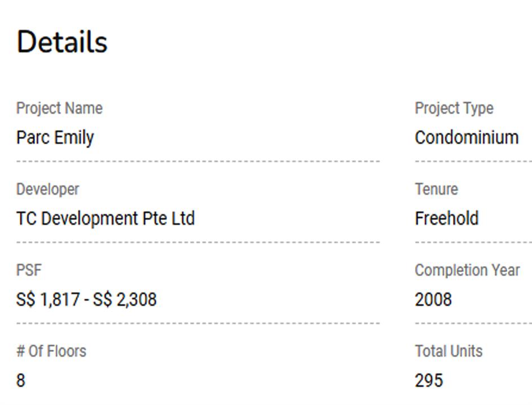Click the dashed divider under TC Development Pte Ltd
The image size is (532, 405).
(x=197, y=242)
